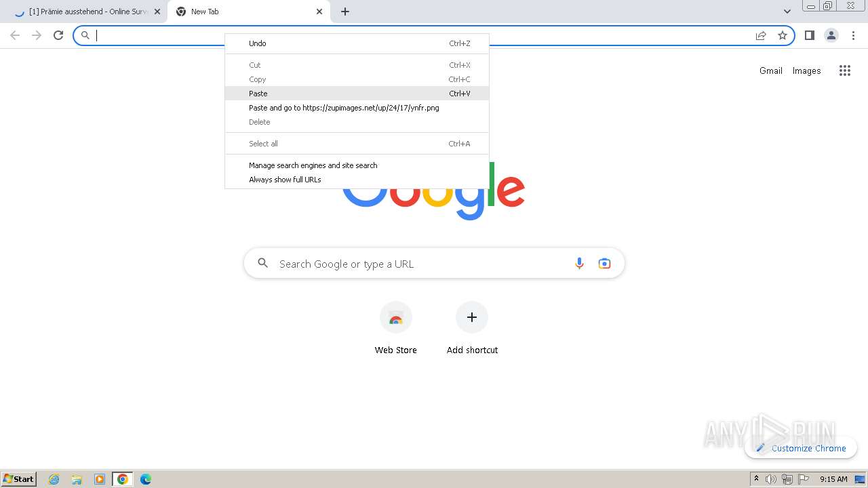868x488 pixels.
Task: Open the profile avatar icon
Action: [x=831, y=35]
